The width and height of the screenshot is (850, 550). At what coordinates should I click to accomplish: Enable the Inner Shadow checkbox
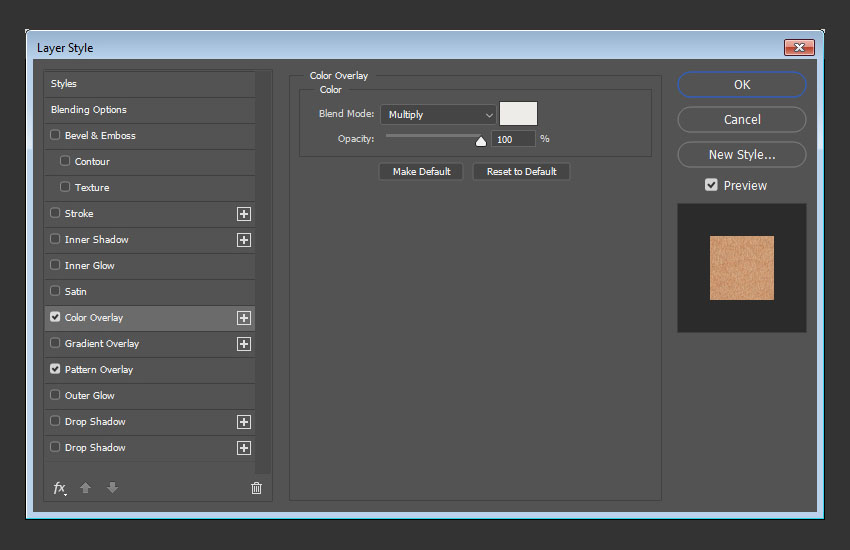55,238
